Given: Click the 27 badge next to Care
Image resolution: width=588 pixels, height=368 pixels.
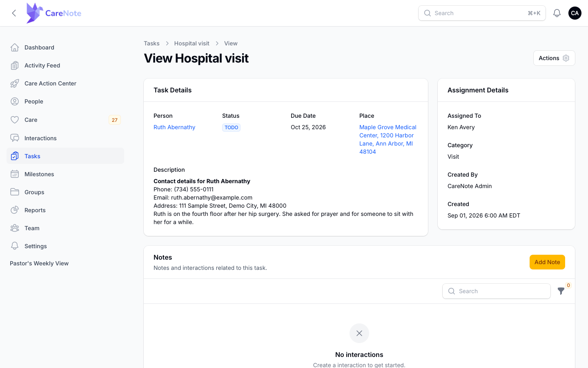Looking at the screenshot, I should pyautogui.click(x=115, y=120).
